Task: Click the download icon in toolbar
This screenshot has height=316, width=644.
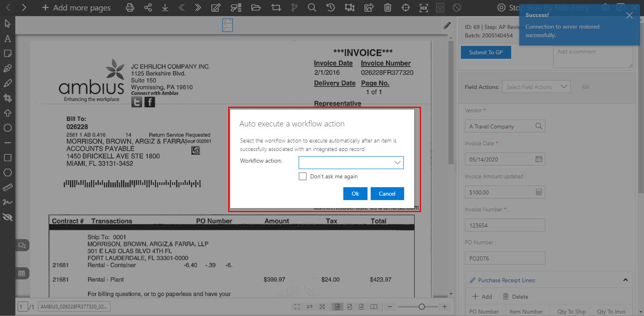Action: [x=165, y=8]
